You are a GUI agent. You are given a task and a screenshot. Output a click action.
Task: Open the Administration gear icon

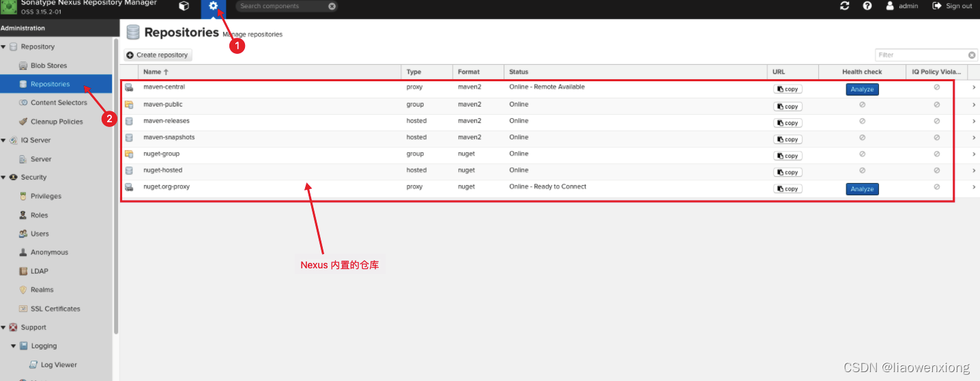pyautogui.click(x=214, y=7)
